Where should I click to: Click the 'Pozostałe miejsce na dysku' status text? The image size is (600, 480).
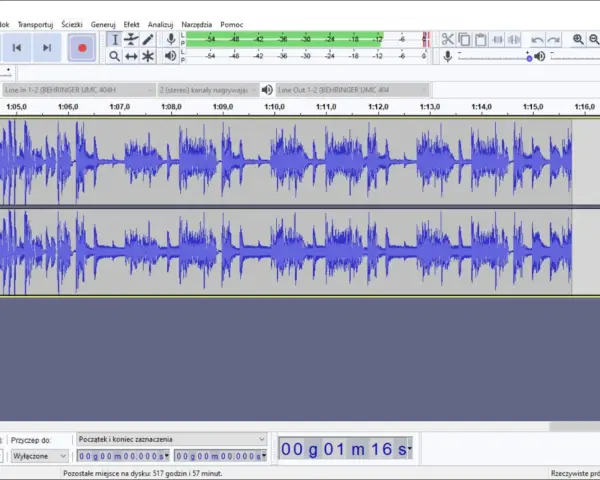tap(142, 473)
